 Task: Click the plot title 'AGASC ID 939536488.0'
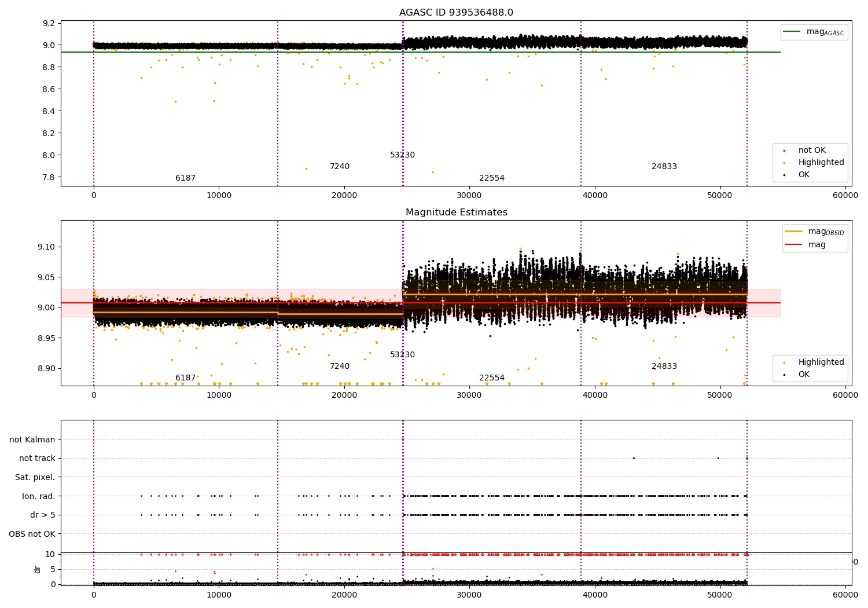(x=456, y=13)
